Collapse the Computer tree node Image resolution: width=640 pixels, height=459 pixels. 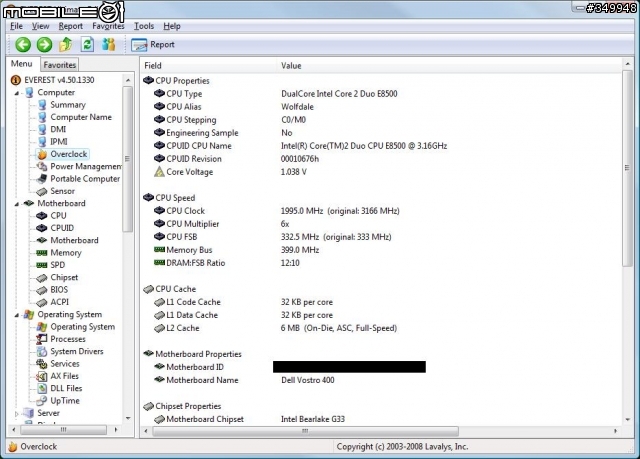pyautogui.click(x=16, y=93)
